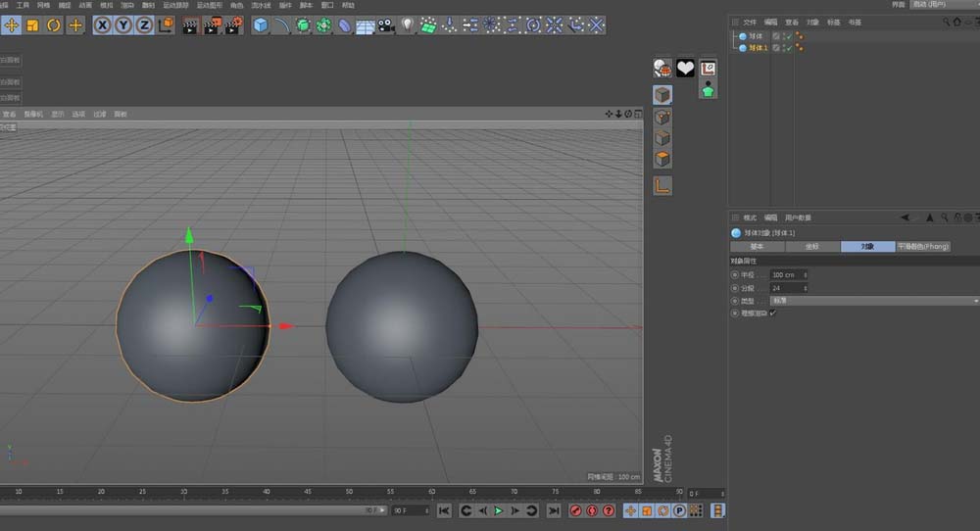This screenshot has height=531, width=980.
Task: Select the right sphere in viewport
Action: [x=402, y=326]
